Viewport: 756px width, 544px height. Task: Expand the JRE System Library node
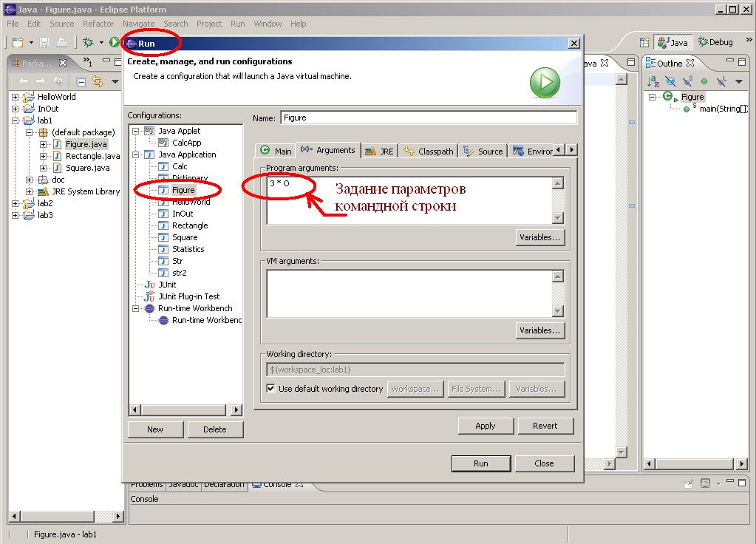(x=30, y=191)
